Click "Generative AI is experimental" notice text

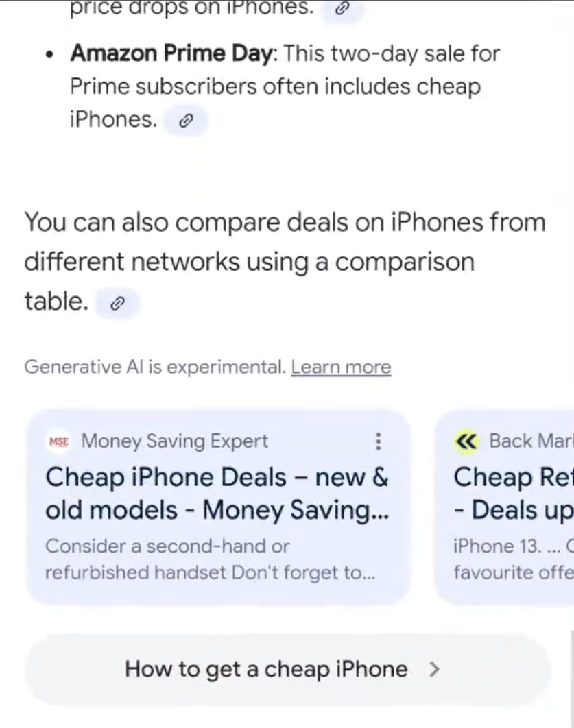(154, 367)
